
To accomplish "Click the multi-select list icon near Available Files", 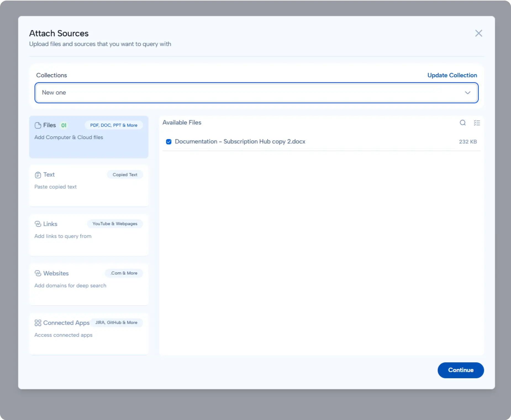I will [x=478, y=123].
